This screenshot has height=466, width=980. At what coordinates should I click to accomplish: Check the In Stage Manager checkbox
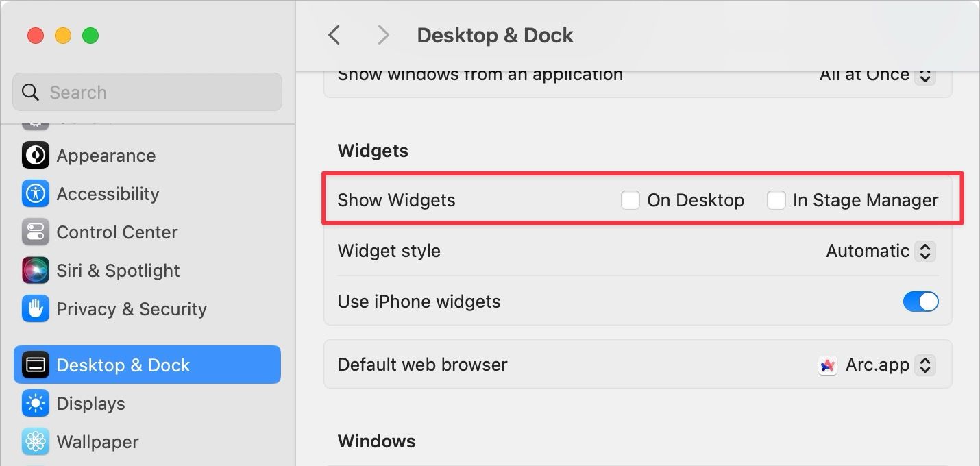coord(776,200)
